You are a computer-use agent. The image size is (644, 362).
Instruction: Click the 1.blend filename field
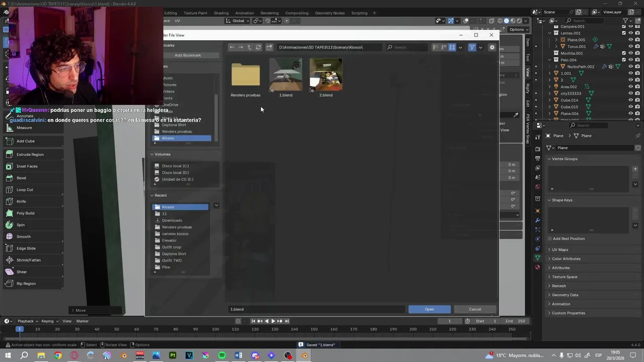coord(316,309)
